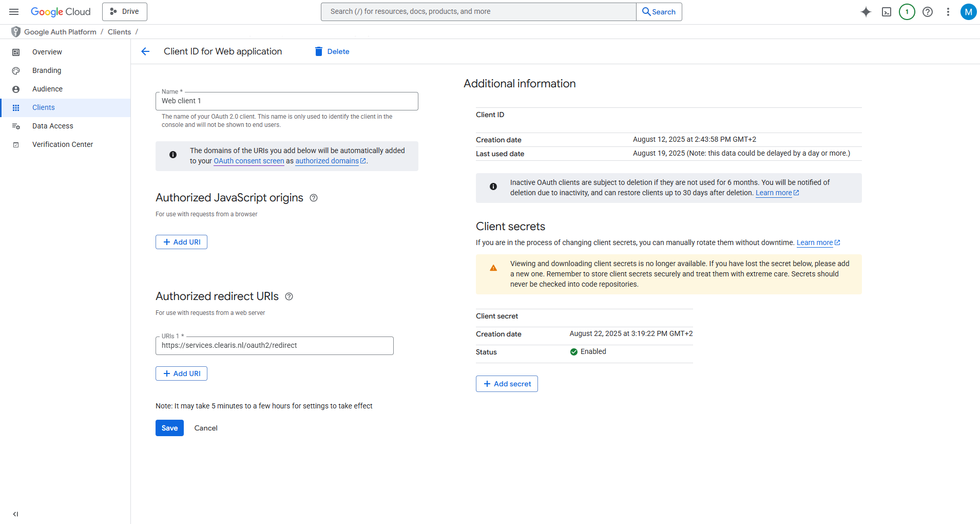Navigate to Verification Center
980x524 pixels.
pyautogui.click(x=63, y=144)
